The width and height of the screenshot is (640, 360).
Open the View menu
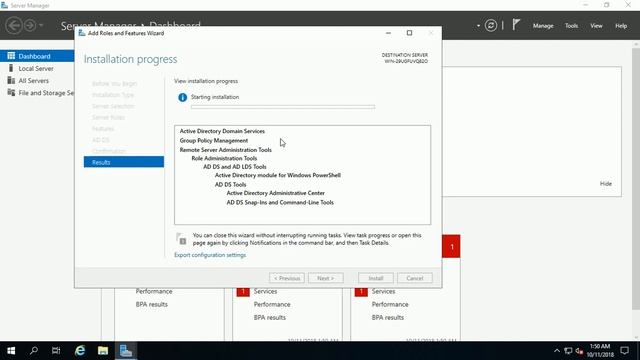pos(596,26)
